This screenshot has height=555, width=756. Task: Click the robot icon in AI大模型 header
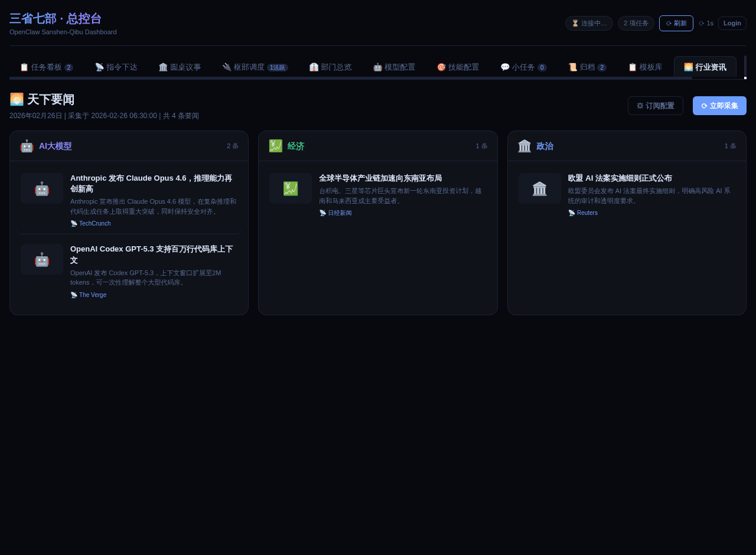(x=27, y=146)
